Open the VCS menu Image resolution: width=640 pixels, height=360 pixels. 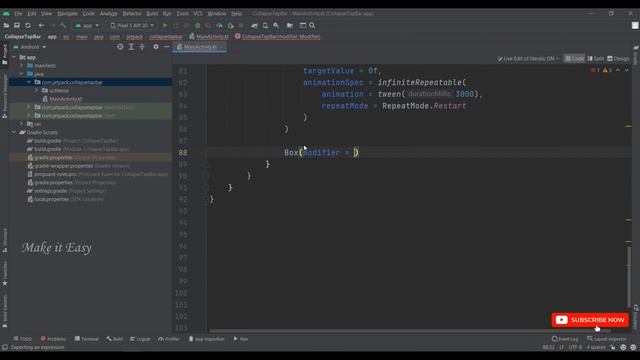[x=198, y=13]
